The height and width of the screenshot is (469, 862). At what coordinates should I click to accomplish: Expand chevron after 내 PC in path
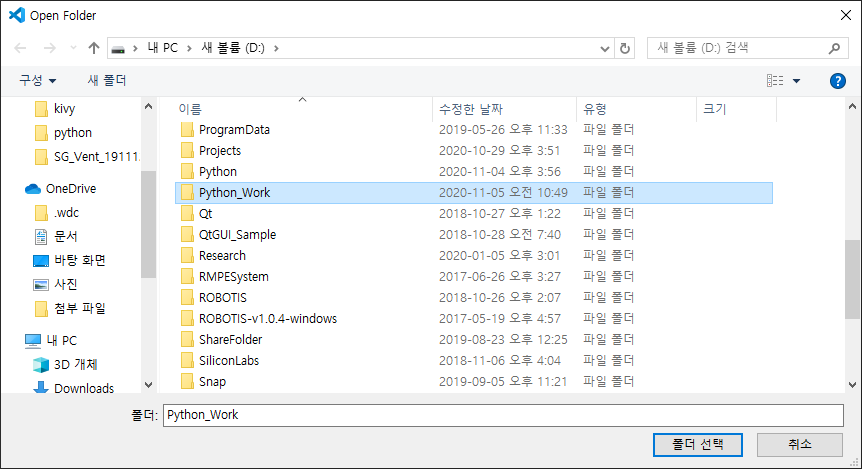pos(189,48)
